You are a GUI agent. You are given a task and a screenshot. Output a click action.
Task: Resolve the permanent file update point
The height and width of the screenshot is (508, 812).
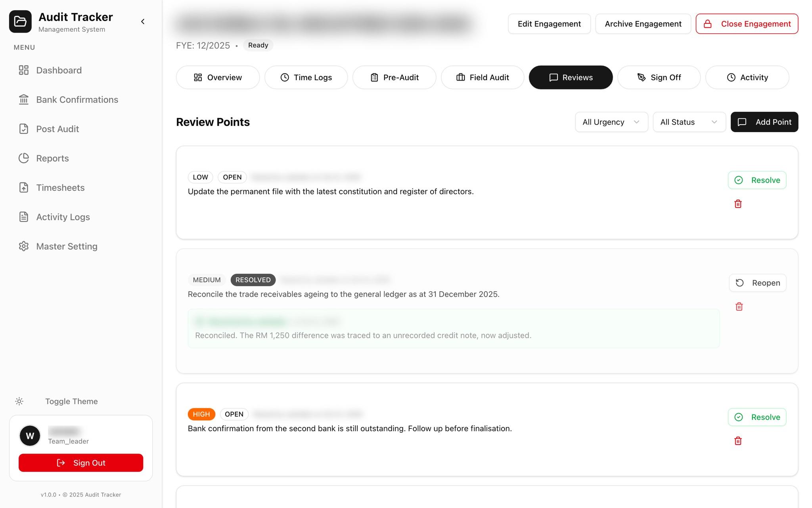tap(757, 180)
